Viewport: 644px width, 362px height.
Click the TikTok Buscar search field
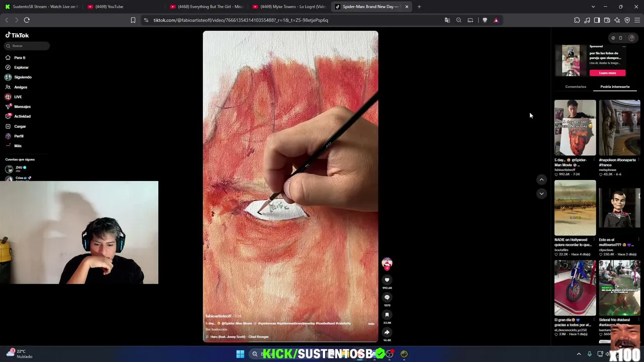[x=27, y=46]
